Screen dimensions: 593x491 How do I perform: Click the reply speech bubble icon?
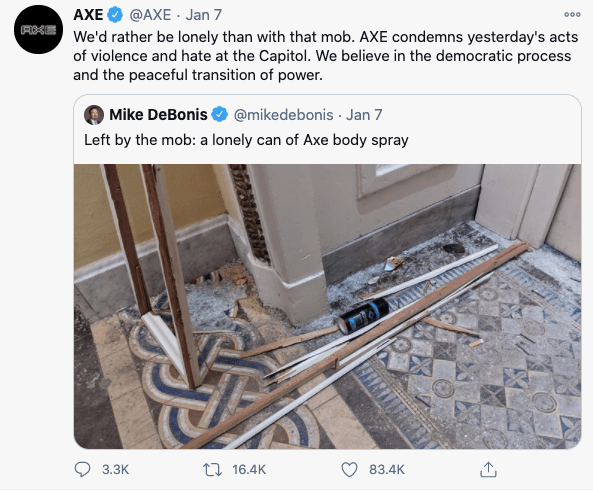click(82, 469)
